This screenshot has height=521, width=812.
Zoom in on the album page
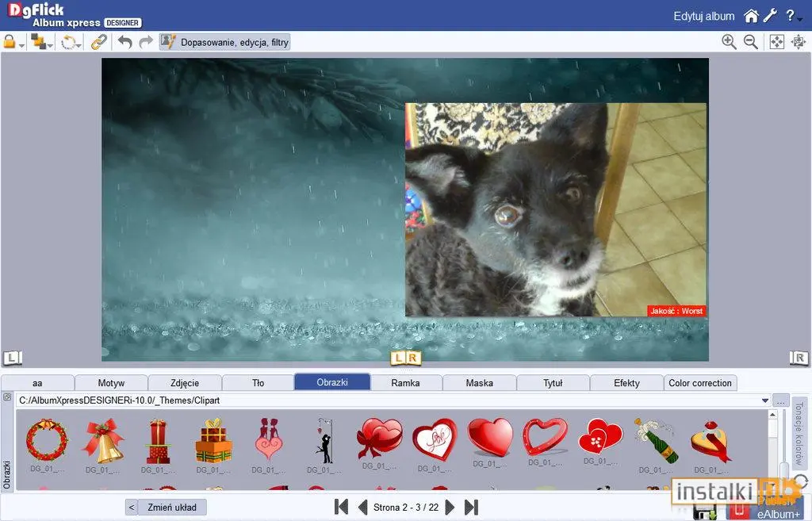coord(730,42)
